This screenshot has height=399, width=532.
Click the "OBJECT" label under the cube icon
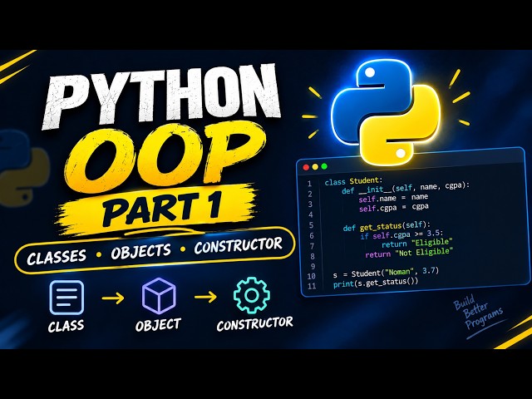coord(158,325)
